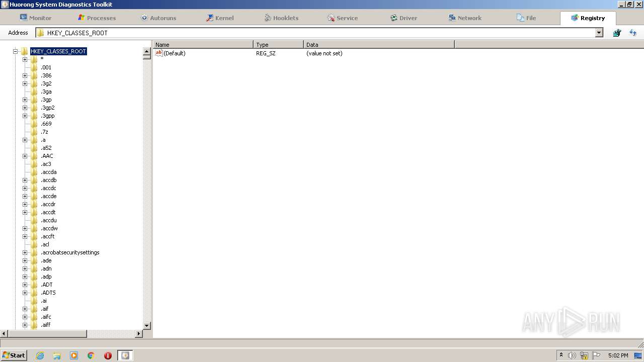Expand the * key node
The height and width of the screenshot is (362, 644).
point(25,59)
